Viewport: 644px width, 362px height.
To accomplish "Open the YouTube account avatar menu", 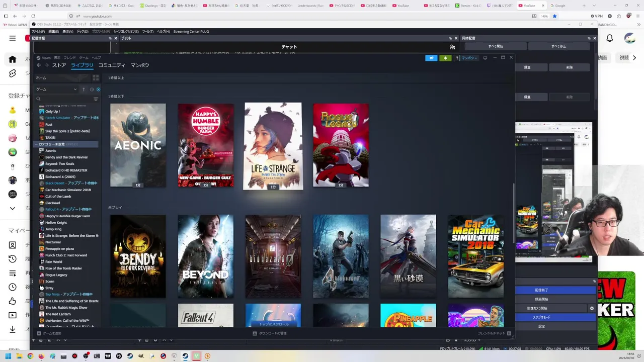I will tap(629, 38).
